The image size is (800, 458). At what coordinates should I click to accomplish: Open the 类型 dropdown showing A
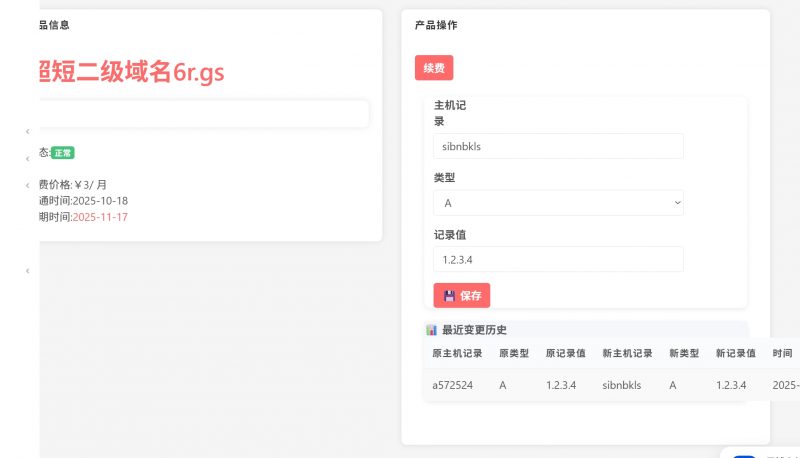pyautogui.click(x=558, y=203)
